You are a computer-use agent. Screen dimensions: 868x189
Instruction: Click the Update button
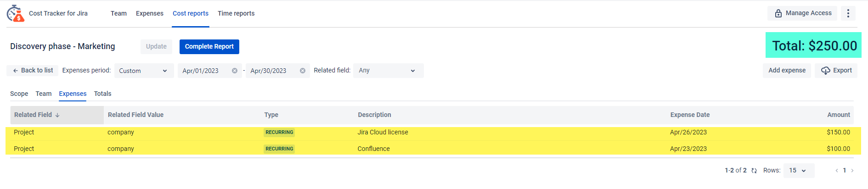pos(156,46)
